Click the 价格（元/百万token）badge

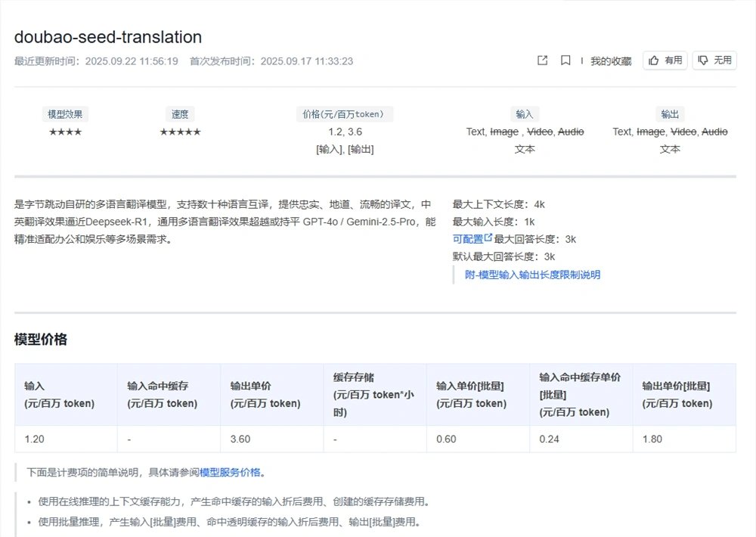[x=345, y=113]
